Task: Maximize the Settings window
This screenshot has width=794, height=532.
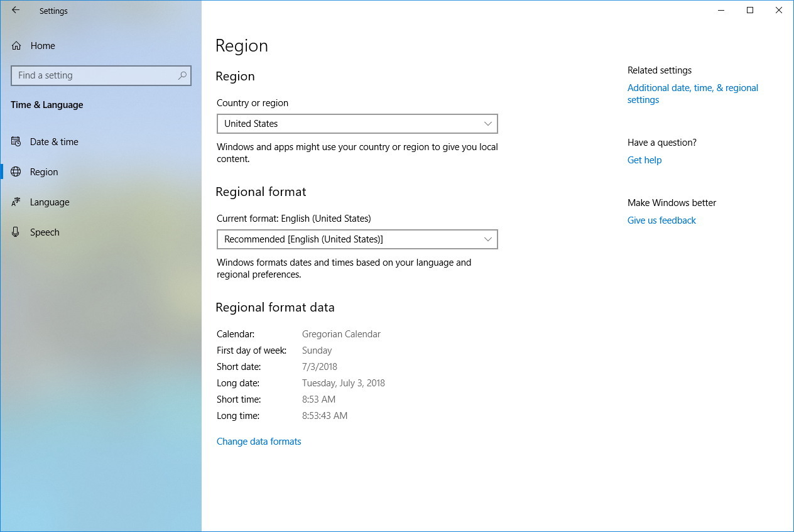Action: pyautogui.click(x=750, y=10)
